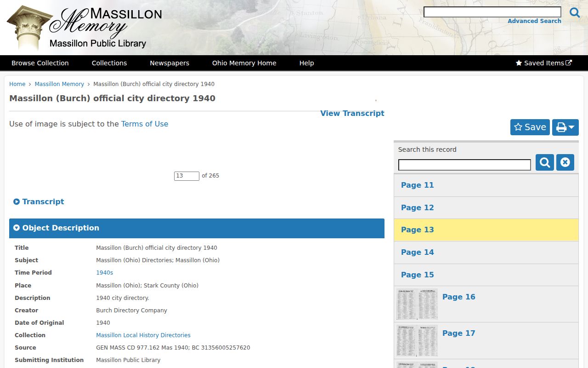The width and height of the screenshot is (588, 368).
Task: Click the creator text Burch Directory Company
Action: [131, 310]
